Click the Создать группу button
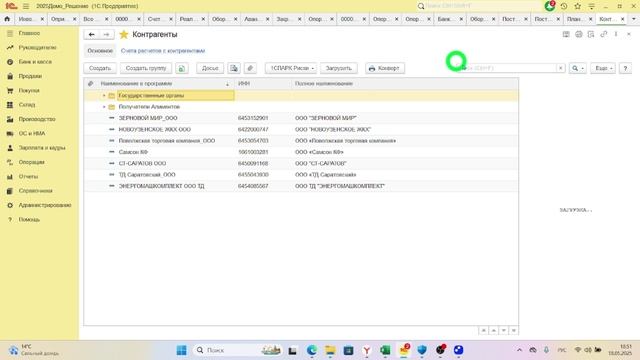 pos(146,68)
